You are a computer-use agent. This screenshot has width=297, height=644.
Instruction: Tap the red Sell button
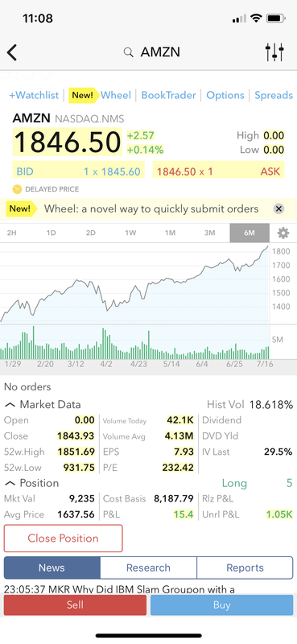pyautogui.click(x=75, y=605)
